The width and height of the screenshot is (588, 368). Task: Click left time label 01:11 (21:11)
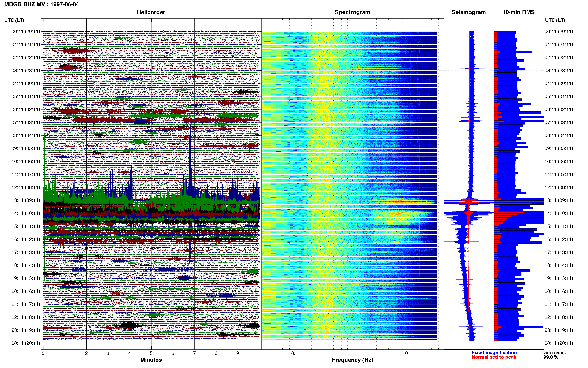[26, 45]
